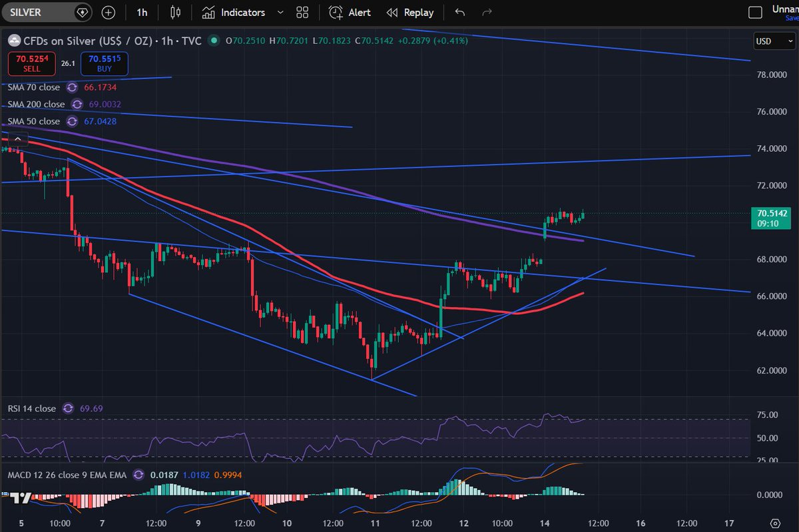The height and width of the screenshot is (532, 799).
Task: Click the silver symbol logo icon
Action: click(13, 41)
